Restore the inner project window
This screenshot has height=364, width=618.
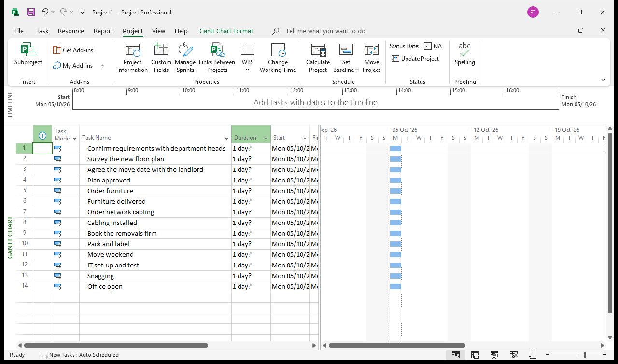tap(581, 31)
